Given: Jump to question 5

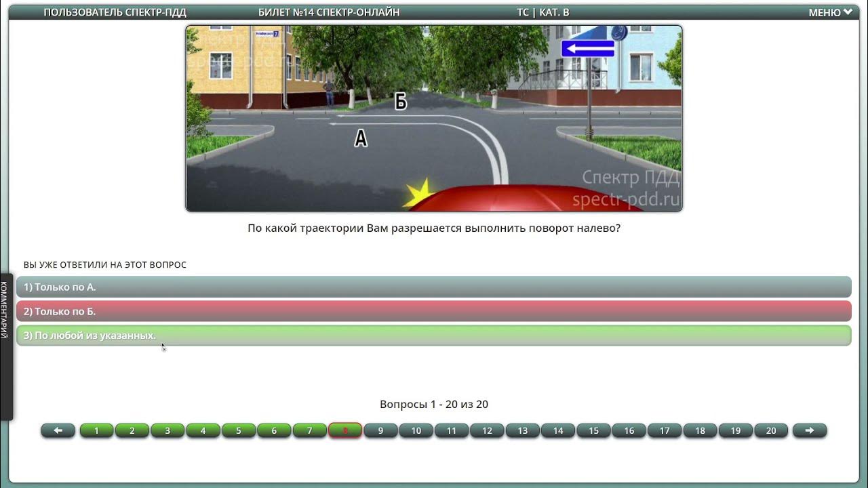Looking at the screenshot, I should point(239,430).
